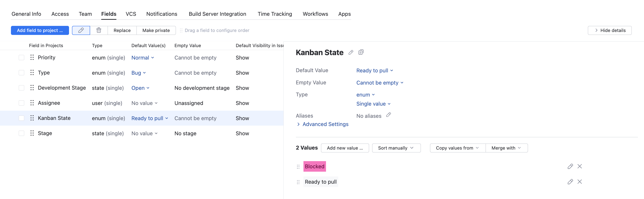Screen dimensions: 644x199
Task: Click the trash delete field icon
Action: [99, 30]
